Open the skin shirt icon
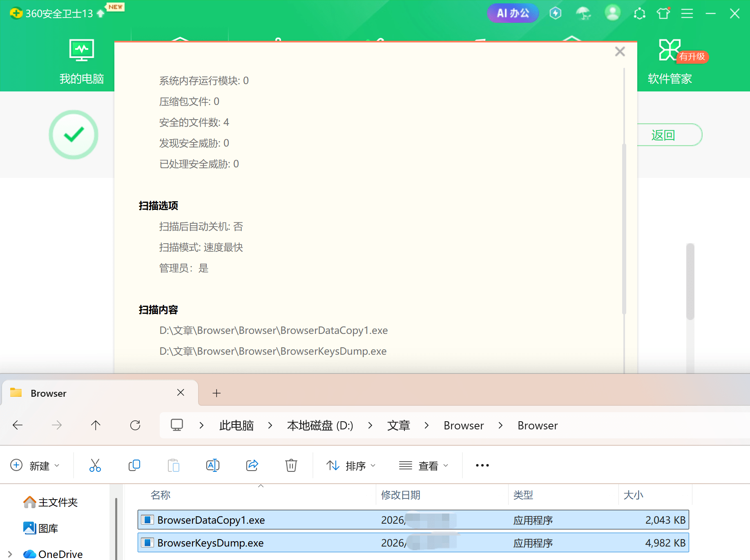This screenshot has height=560, width=750. pyautogui.click(x=663, y=13)
